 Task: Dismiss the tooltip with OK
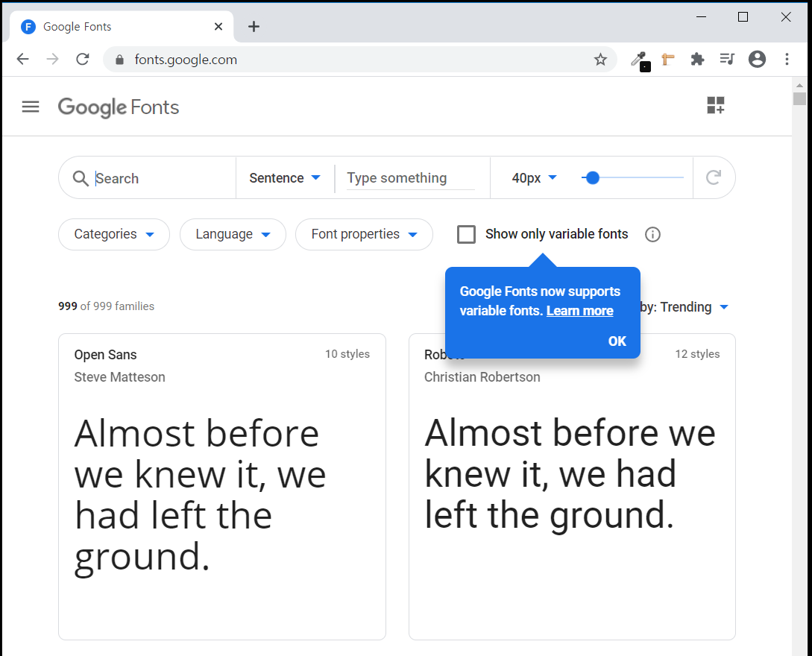coord(617,341)
